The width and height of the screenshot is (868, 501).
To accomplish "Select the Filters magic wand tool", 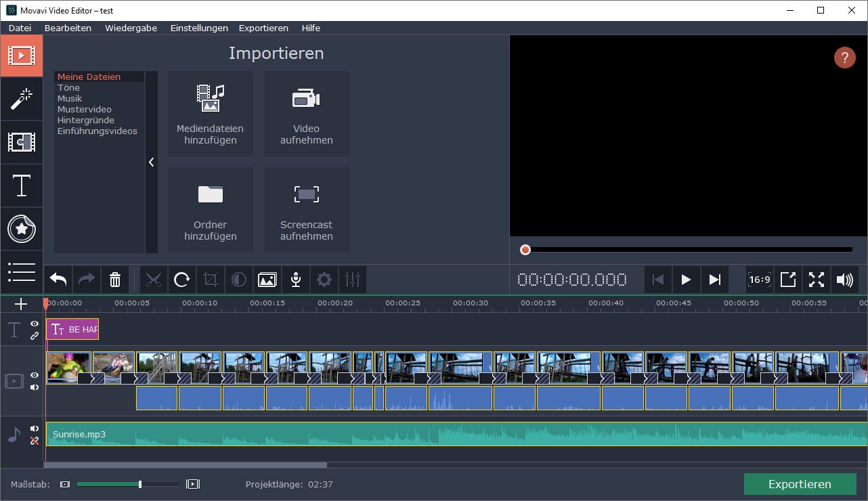I will (x=22, y=100).
